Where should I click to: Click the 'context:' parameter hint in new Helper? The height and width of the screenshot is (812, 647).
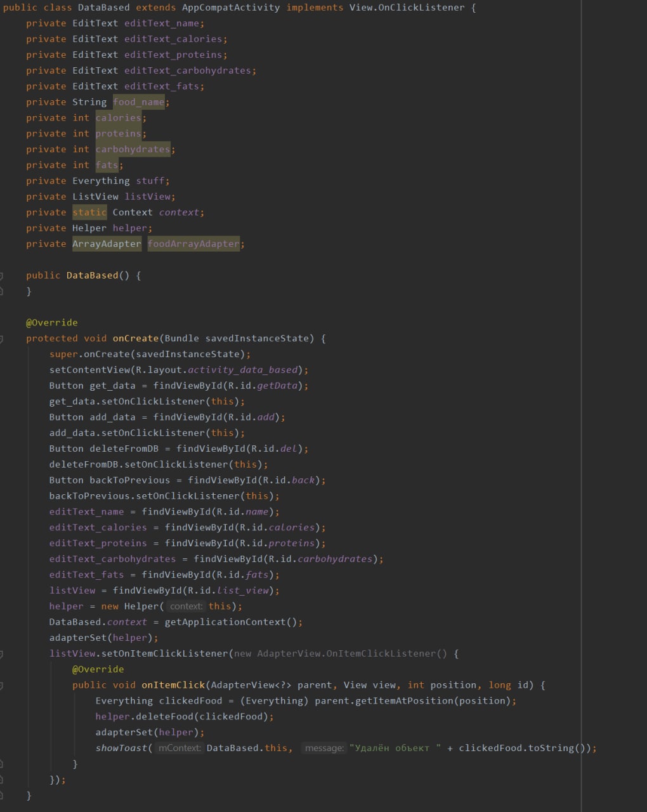point(186,606)
